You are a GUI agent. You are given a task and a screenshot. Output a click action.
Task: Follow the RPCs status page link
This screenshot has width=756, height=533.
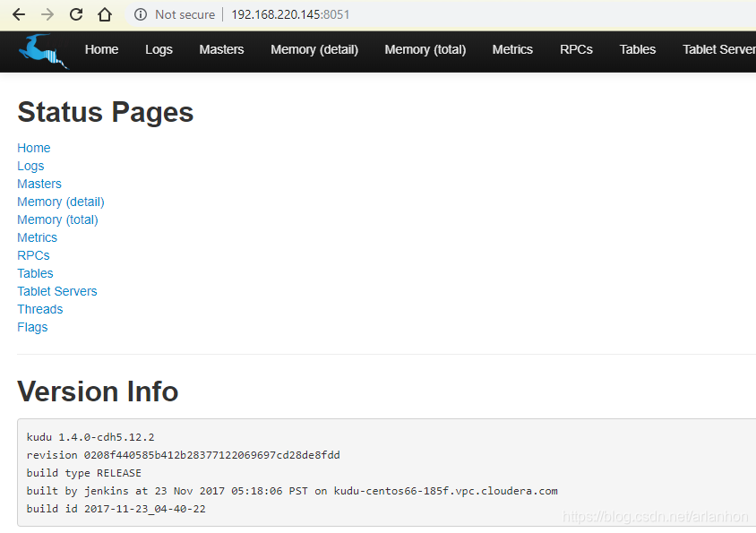coord(33,255)
